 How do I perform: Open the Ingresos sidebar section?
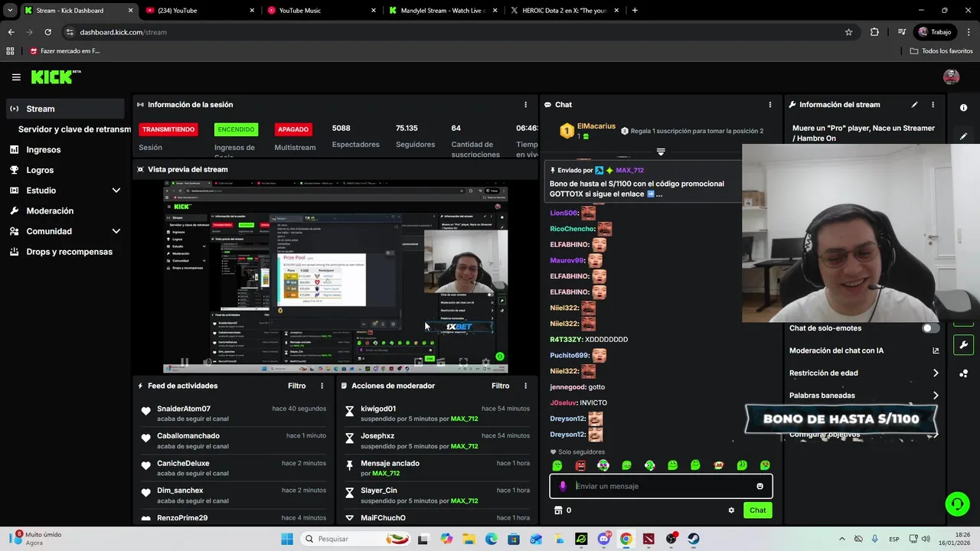[x=43, y=150]
